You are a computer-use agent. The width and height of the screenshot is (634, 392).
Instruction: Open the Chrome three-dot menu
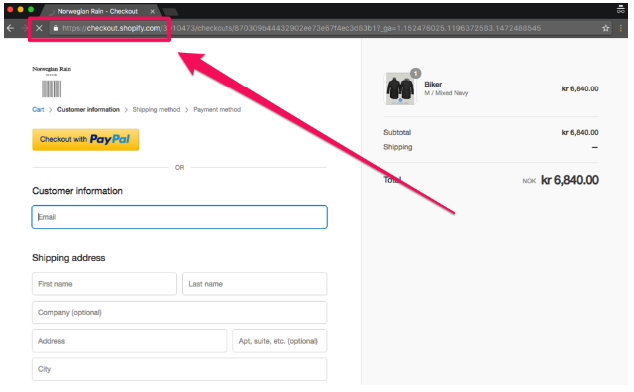[x=621, y=28]
